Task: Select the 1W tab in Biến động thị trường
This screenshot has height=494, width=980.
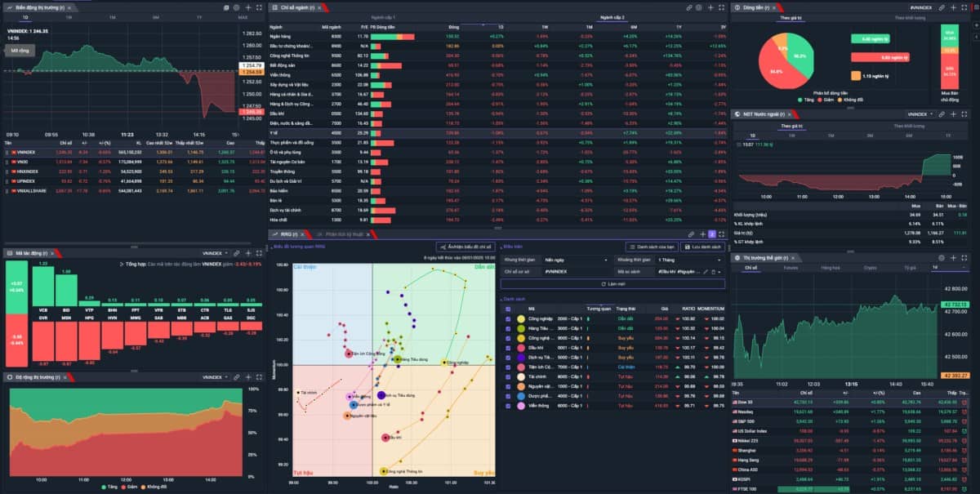Action: pos(69,17)
